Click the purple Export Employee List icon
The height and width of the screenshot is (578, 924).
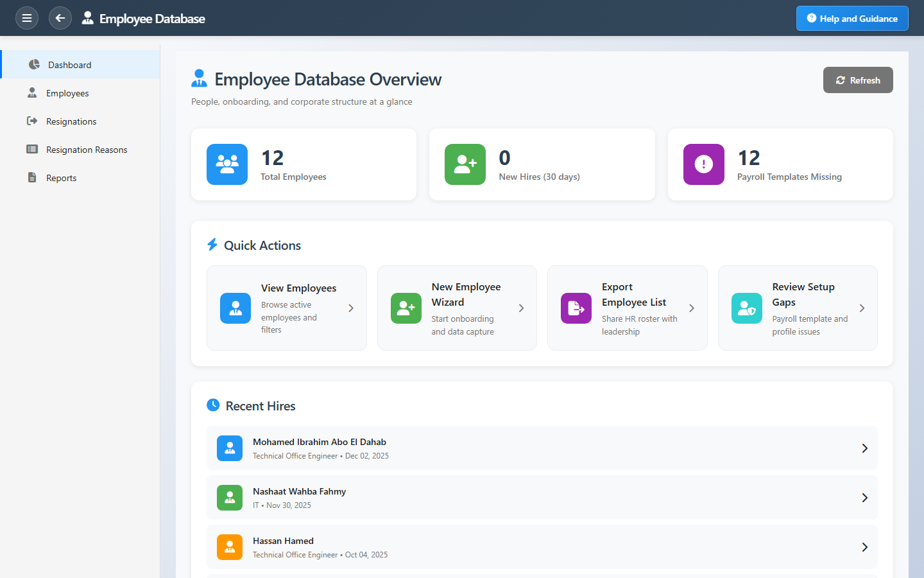(576, 308)
